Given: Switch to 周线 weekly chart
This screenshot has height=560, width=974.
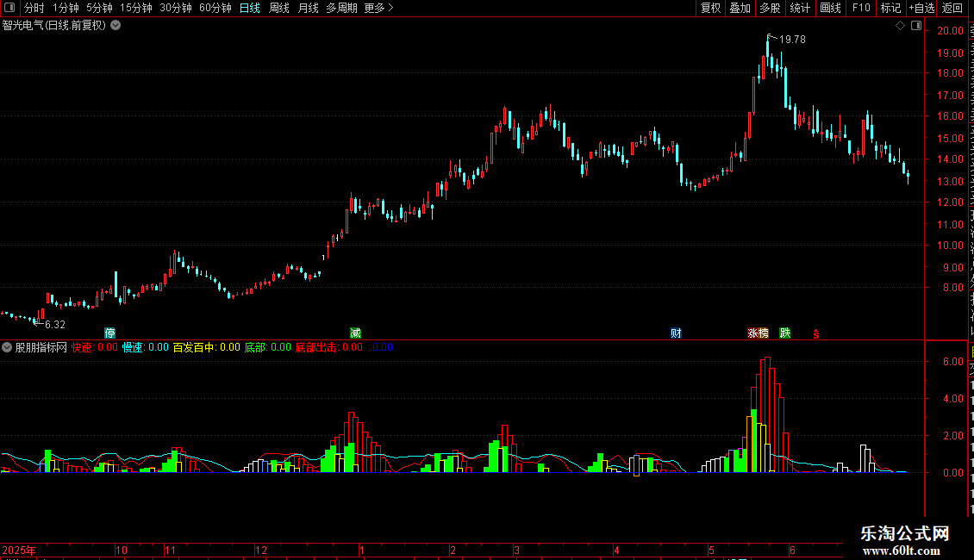Looking at the screenshot, I should pyautogui.click(x=279, y=8).
